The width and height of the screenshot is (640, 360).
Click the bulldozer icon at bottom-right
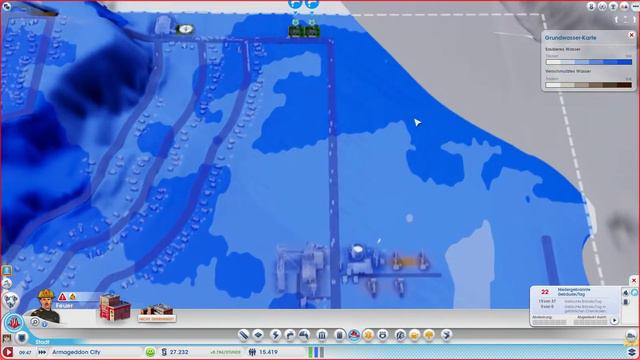pos(631,336)
